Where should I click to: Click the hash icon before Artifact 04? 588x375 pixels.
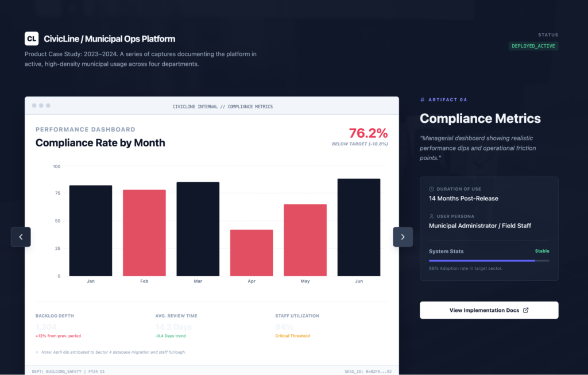click(x=423, y=100)
